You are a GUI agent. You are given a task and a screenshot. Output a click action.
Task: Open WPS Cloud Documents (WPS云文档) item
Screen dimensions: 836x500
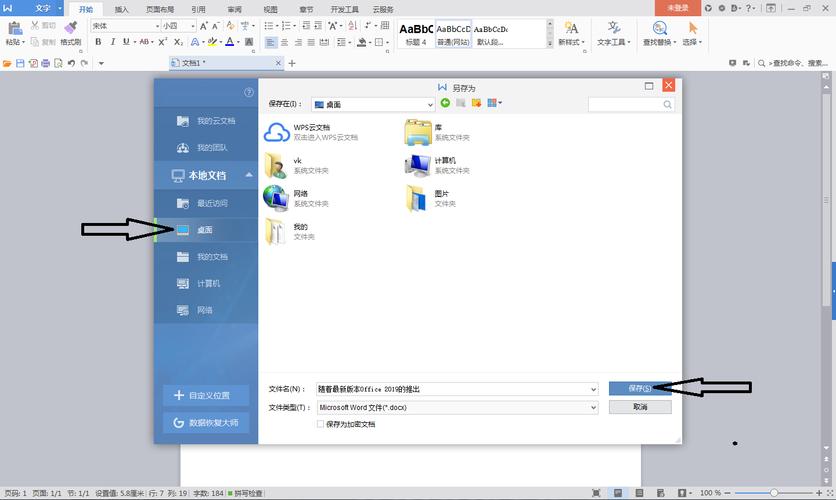[x=311, y=132]
